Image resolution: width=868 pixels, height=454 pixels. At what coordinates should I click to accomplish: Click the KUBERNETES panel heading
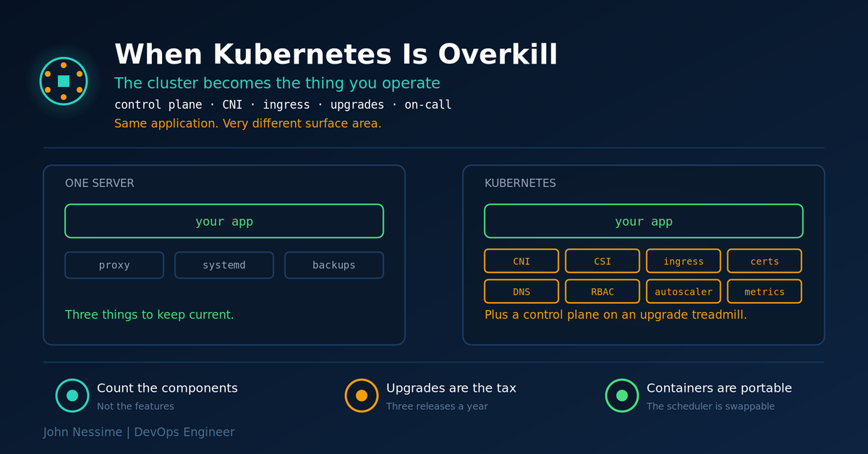[520, 184]
